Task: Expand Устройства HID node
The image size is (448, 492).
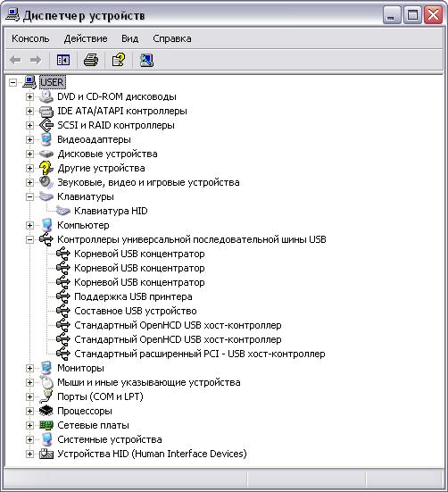Action: pyautogui.click(x=29, y=454)
